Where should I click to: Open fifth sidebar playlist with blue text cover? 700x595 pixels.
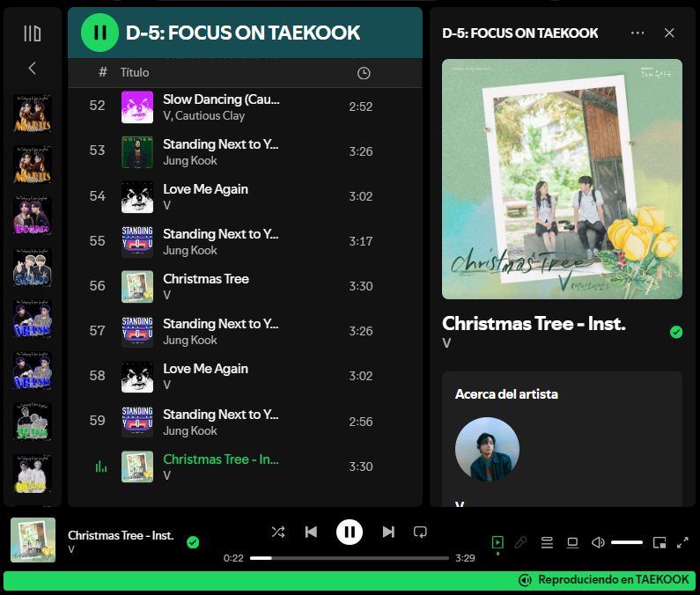coord(33,319)
